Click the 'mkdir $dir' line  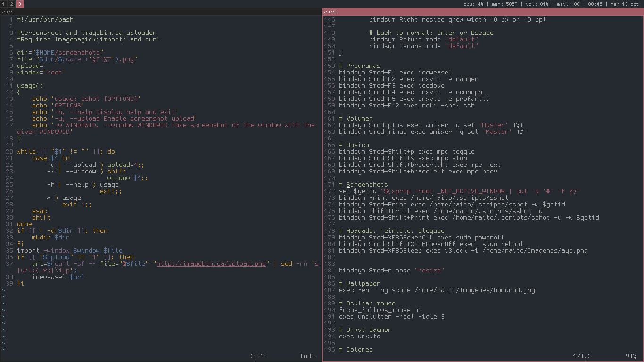[50, 238]
